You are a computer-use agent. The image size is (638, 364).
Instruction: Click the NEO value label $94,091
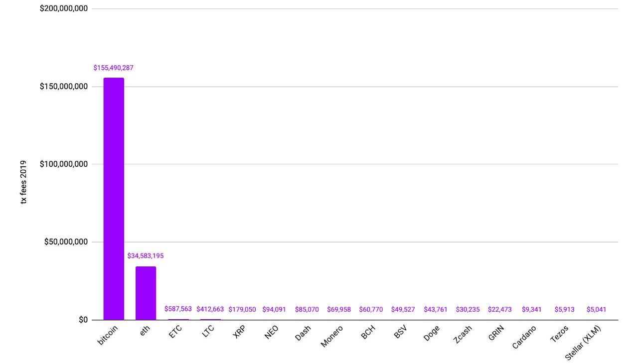274,310
